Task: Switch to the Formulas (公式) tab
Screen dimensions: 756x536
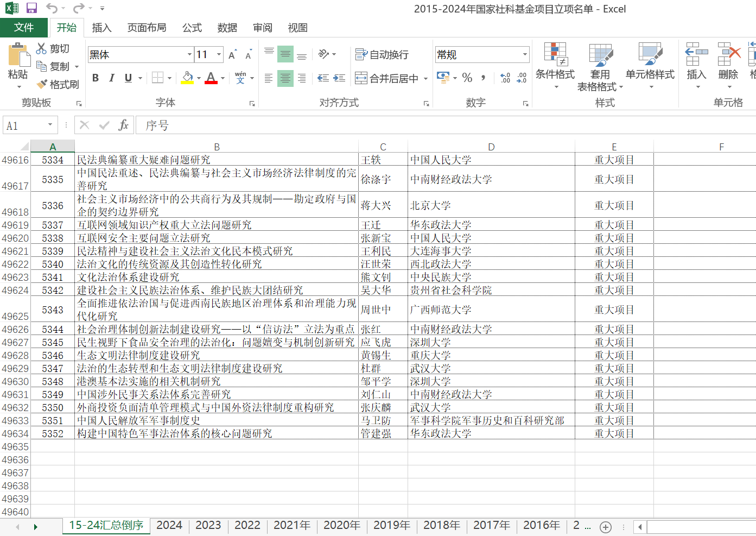Action: [192, 28]
